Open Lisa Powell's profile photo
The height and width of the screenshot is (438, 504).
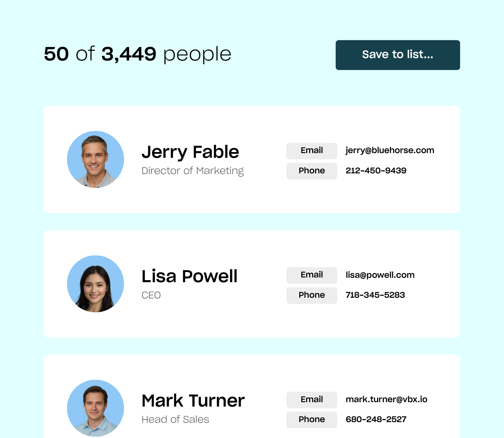tap(96, 284)
